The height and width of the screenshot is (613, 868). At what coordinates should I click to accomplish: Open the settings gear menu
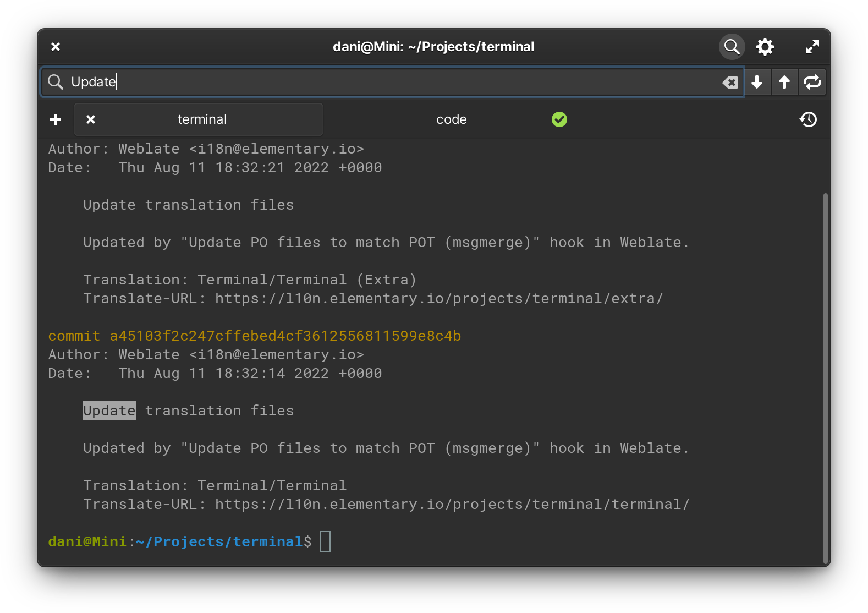pyautogui.click(x=765, y=47)
